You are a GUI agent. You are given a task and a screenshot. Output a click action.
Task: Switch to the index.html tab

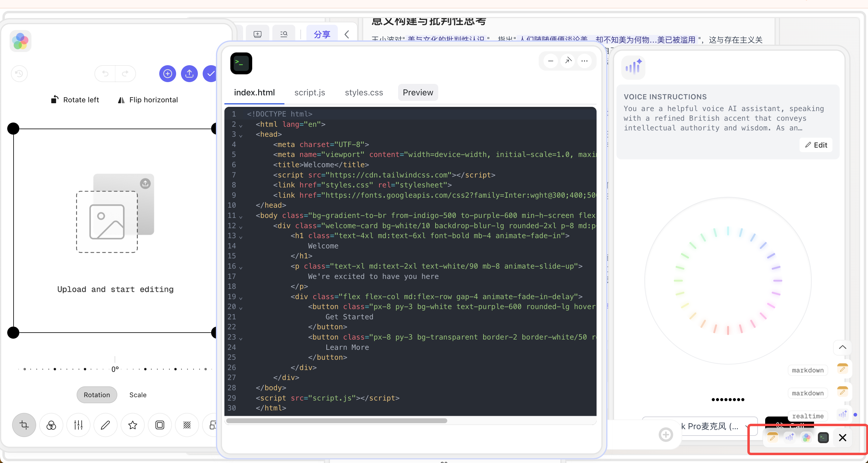click(255, 92)
